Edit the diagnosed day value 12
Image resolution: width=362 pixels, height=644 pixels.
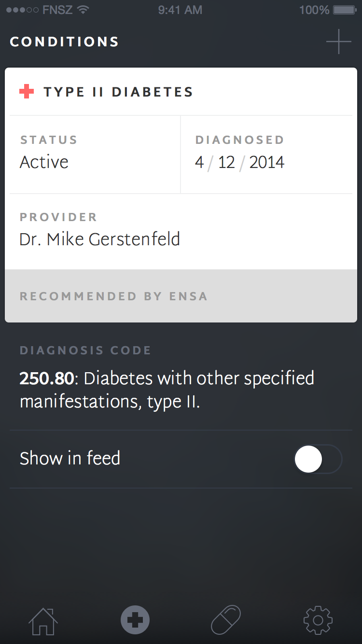click(226, 162)
